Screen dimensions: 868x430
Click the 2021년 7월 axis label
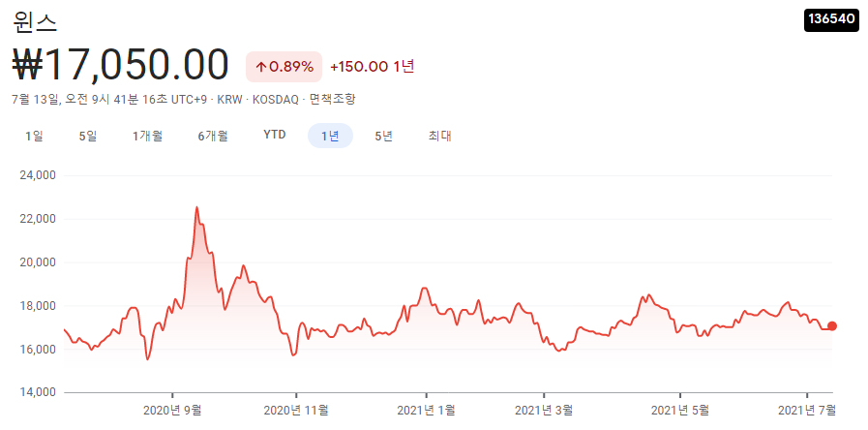(x=807, y=410)
